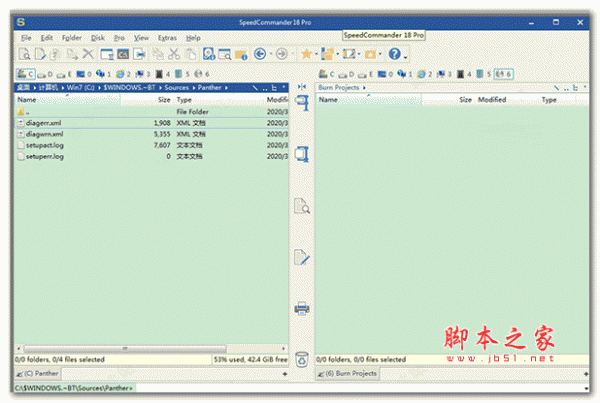Go back with the blue arrow icon
Image resolution: width=600 pixels, height=403 pixels.
(x=260, y=54)
